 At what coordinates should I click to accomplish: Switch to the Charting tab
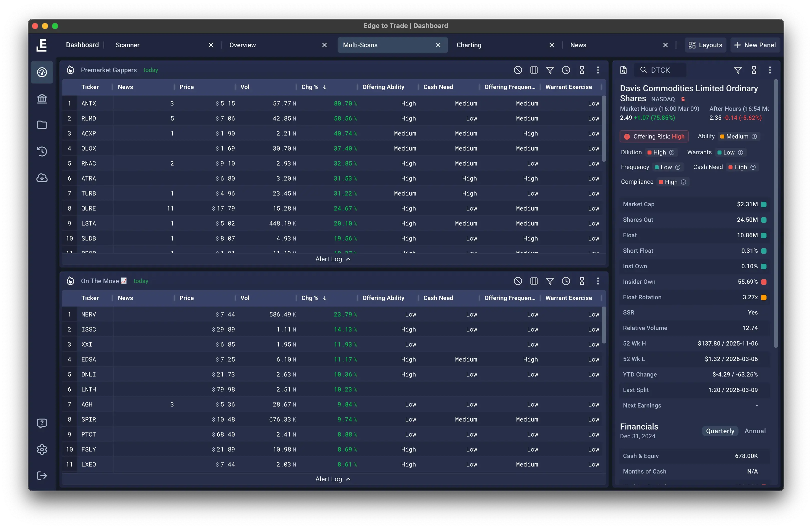point(469,45)
